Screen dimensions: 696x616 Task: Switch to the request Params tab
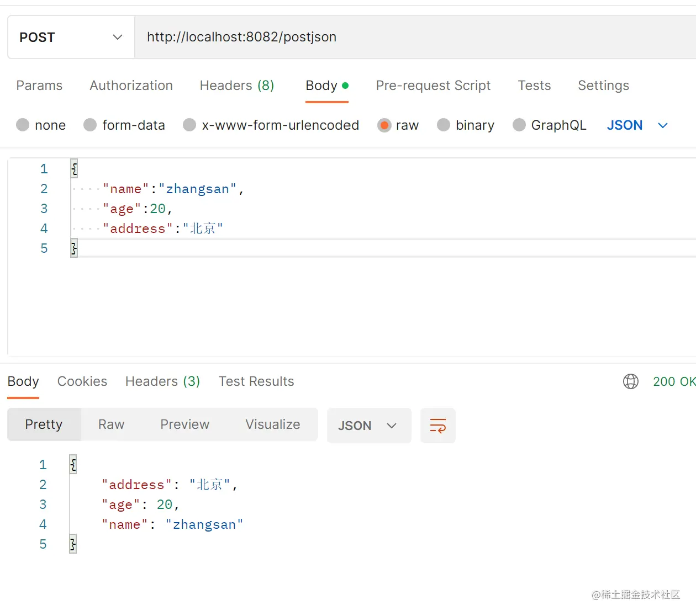(x=39, y=86)
